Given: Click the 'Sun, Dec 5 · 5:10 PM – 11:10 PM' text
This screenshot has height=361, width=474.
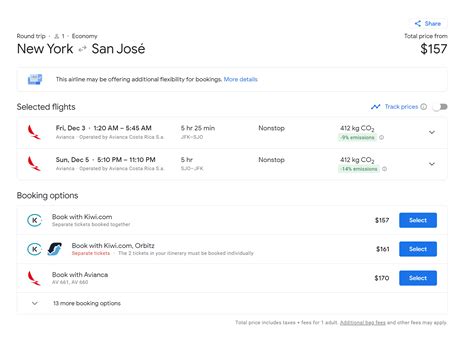Looking at the screenshot, I should click(x=105, y=160).
